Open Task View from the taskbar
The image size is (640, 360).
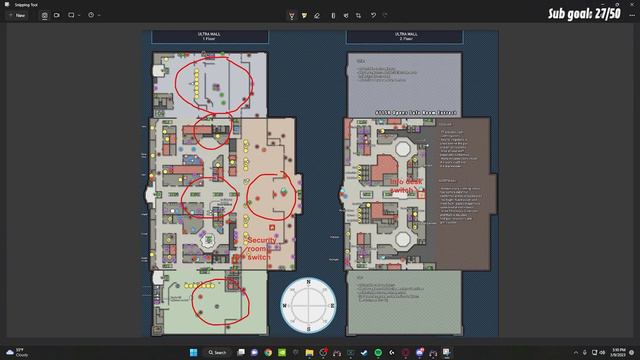coord(241,352)
